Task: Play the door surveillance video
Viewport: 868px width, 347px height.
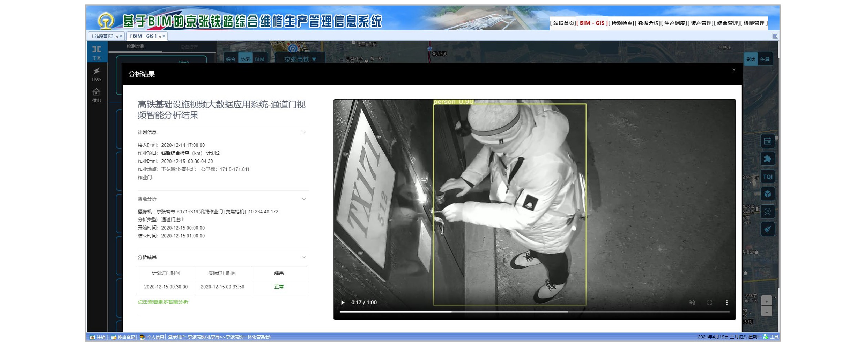Action: (x=343, y=303)
